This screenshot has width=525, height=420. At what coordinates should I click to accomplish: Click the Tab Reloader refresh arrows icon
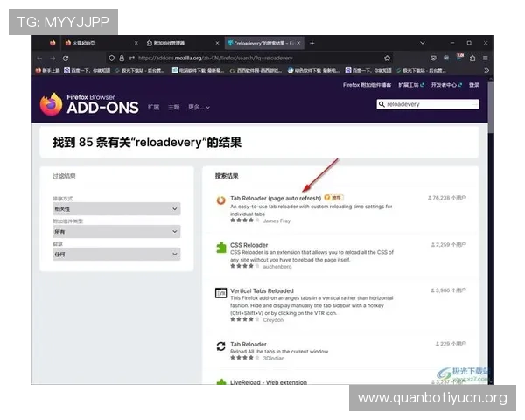(x=221, y=346)
